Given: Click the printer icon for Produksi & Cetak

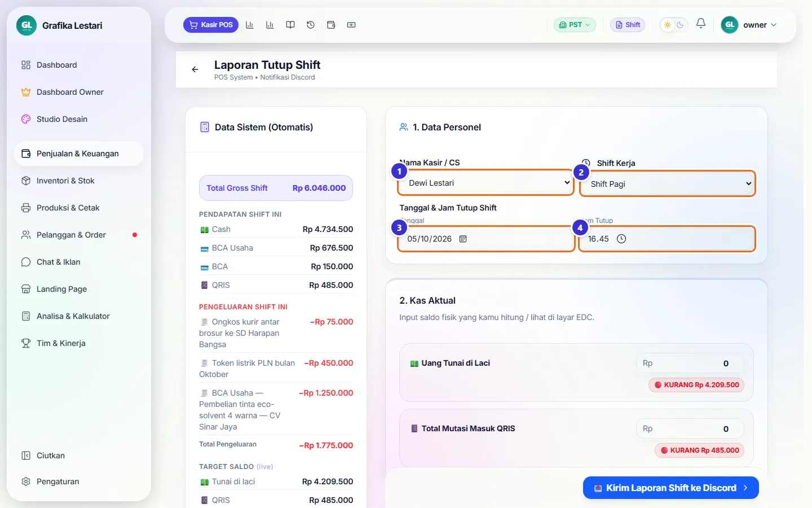Looking at the screenshot, I should click(x=26, y=208).
